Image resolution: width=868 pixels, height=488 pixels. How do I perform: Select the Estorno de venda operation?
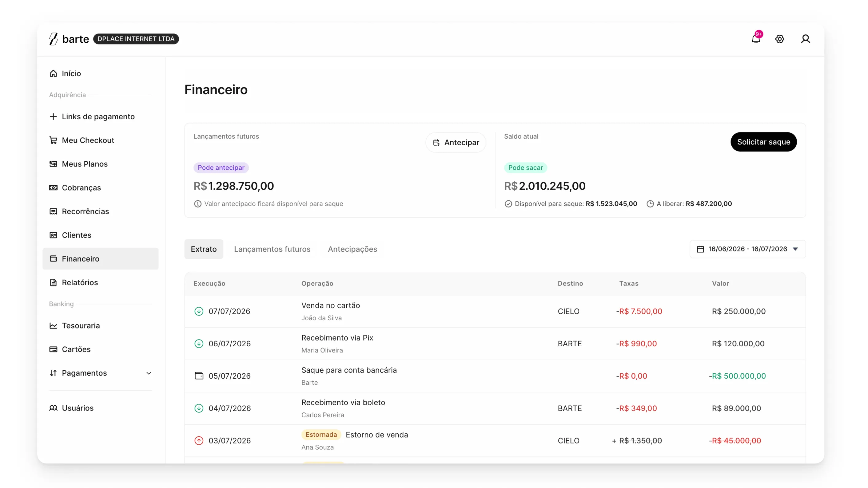376,435
